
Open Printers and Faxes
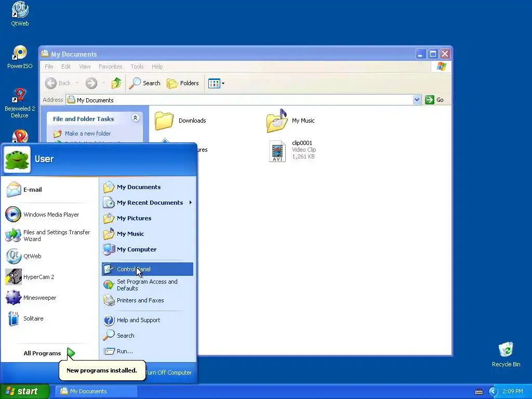[x=147, y=300]
